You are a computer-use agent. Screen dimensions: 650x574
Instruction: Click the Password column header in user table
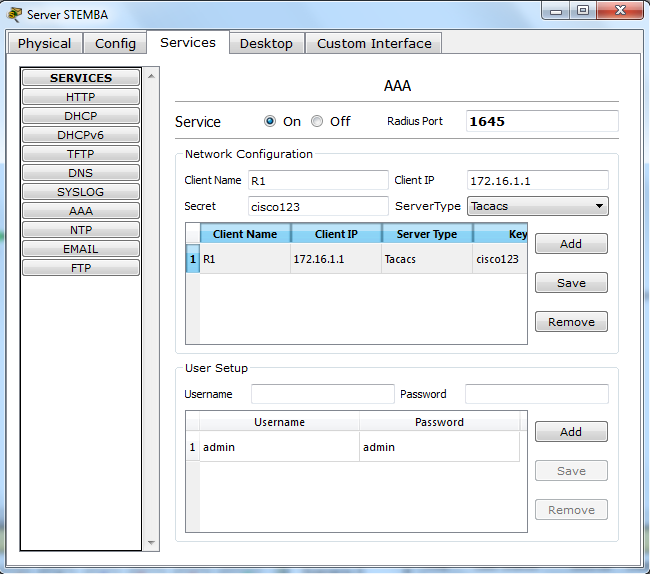click(439, 422)
